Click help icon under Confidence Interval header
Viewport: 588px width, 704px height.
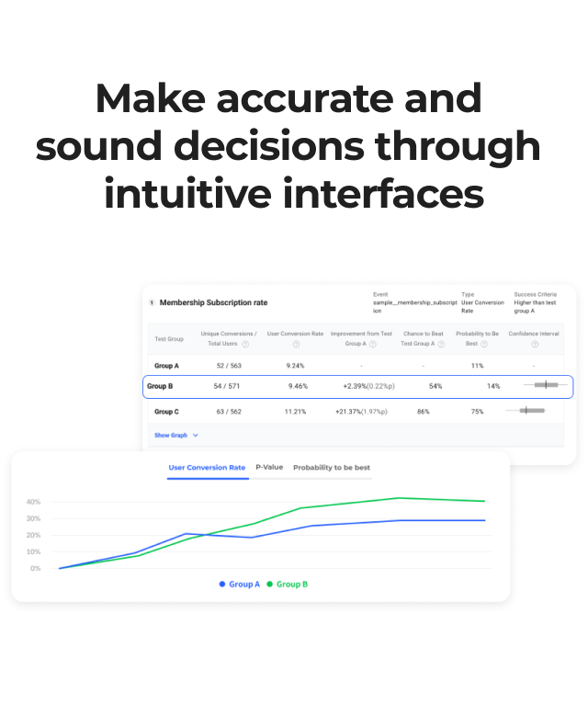coord(535,344)
